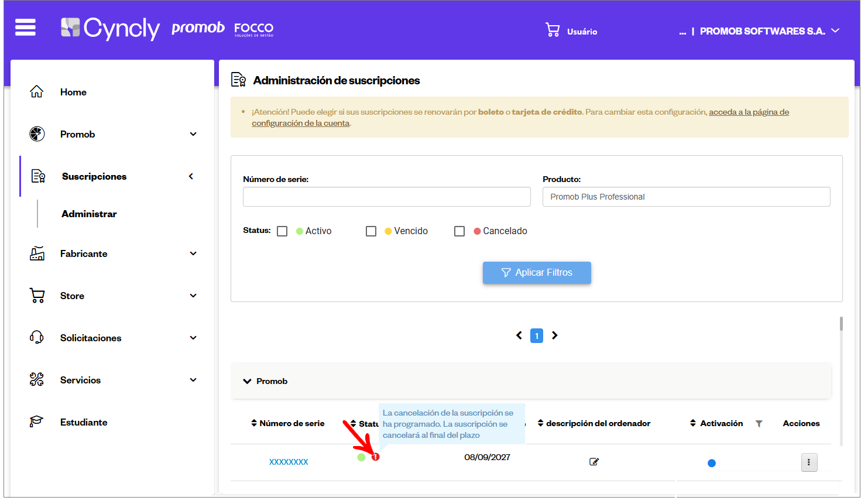Click the Usuário label in header
868x504 pixels.
[582, 32]
